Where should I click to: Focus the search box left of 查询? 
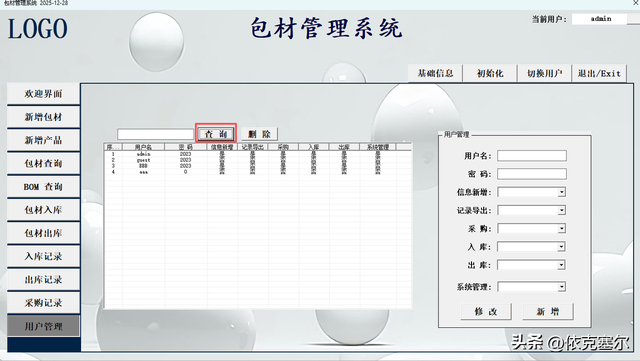(x=156, y=134)
